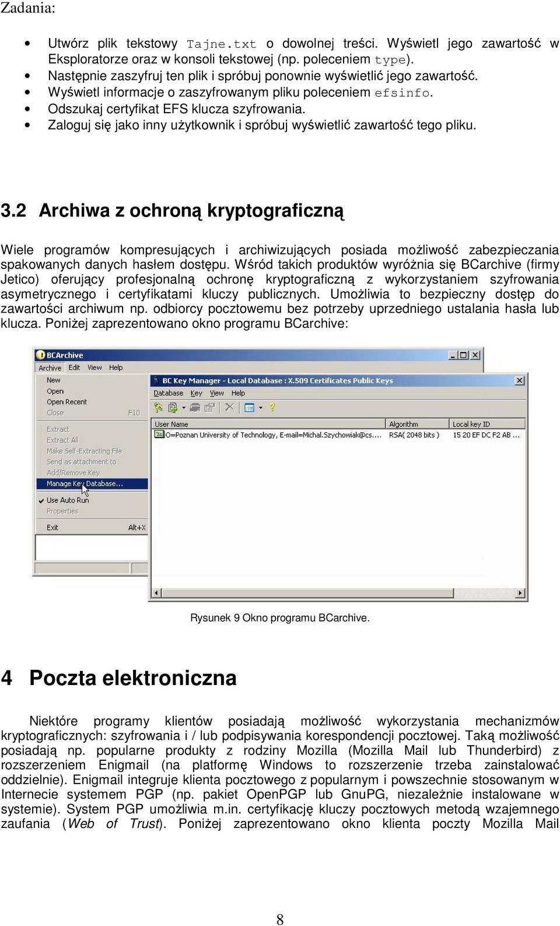This screenshot has height=926, width=560.
Task: Click the RSA( 2048 bits ) cell
Action: 414,435
